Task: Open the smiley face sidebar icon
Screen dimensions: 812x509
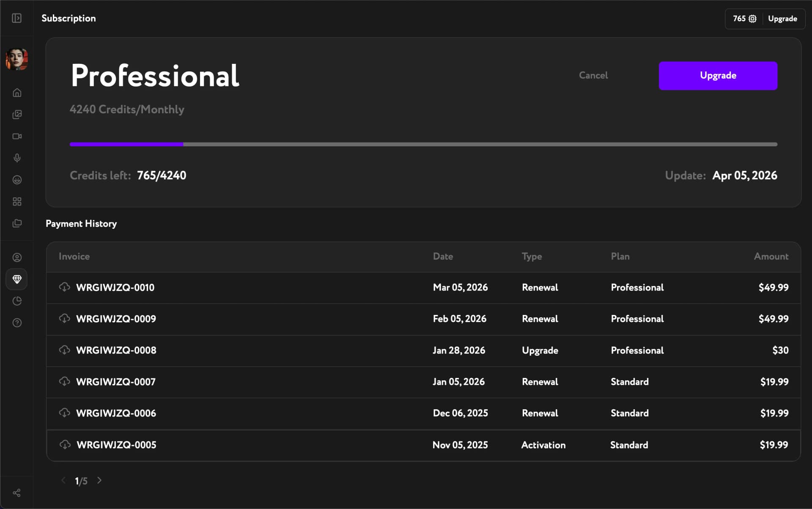Action: tap(17, 180)
